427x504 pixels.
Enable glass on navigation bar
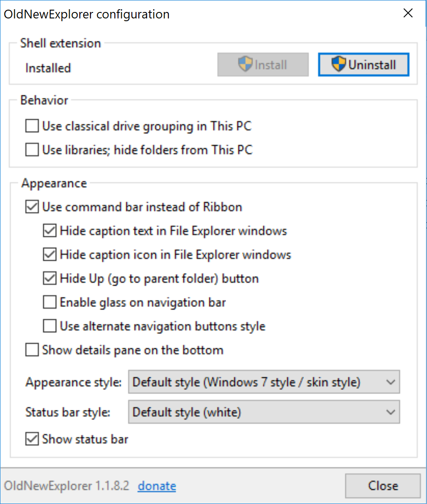tap(50, 303)
